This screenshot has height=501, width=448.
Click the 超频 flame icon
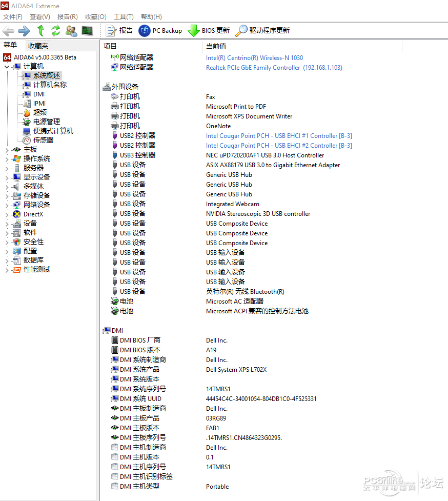(x=27, y=113)
